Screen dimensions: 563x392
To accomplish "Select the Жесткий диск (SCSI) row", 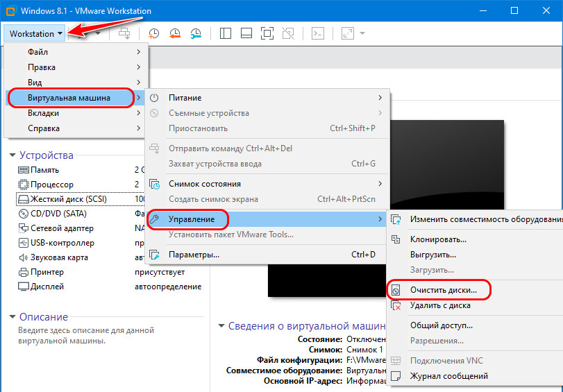I will [81, 199].
